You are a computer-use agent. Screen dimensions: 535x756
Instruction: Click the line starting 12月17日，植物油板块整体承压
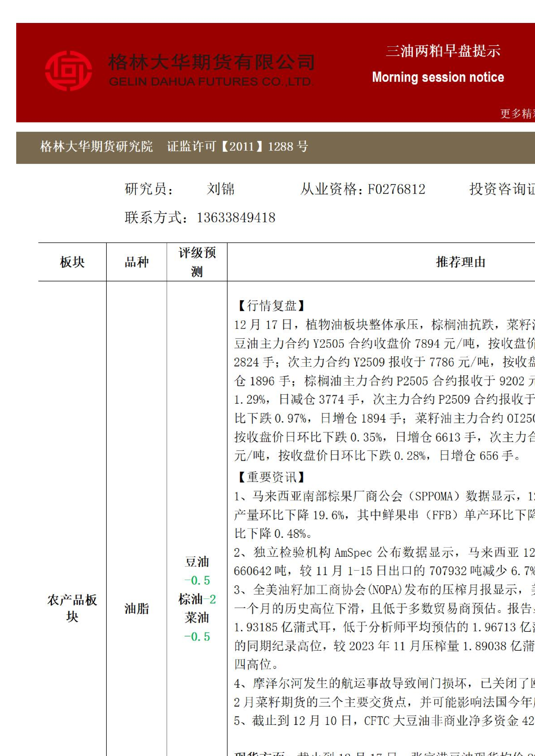point(384,324)
